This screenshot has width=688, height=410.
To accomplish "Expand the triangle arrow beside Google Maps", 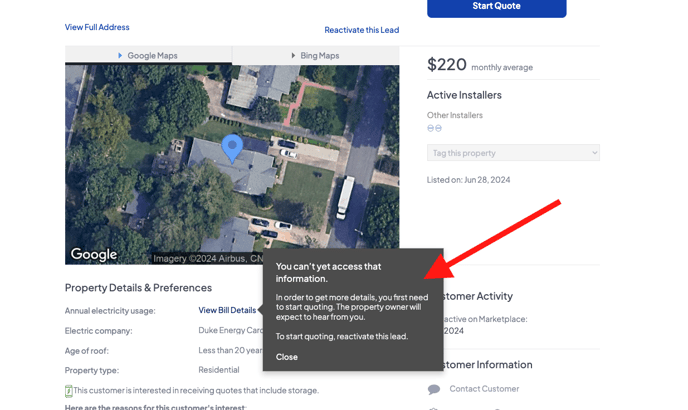I will [120, 56].
